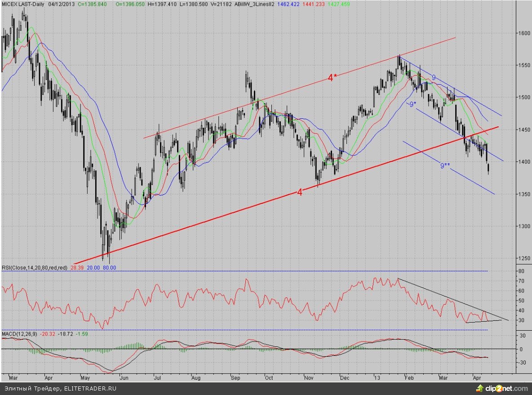This screenshot has height=395, width=532.
Task: Click the blue channel label 9**
Action: 445,166
